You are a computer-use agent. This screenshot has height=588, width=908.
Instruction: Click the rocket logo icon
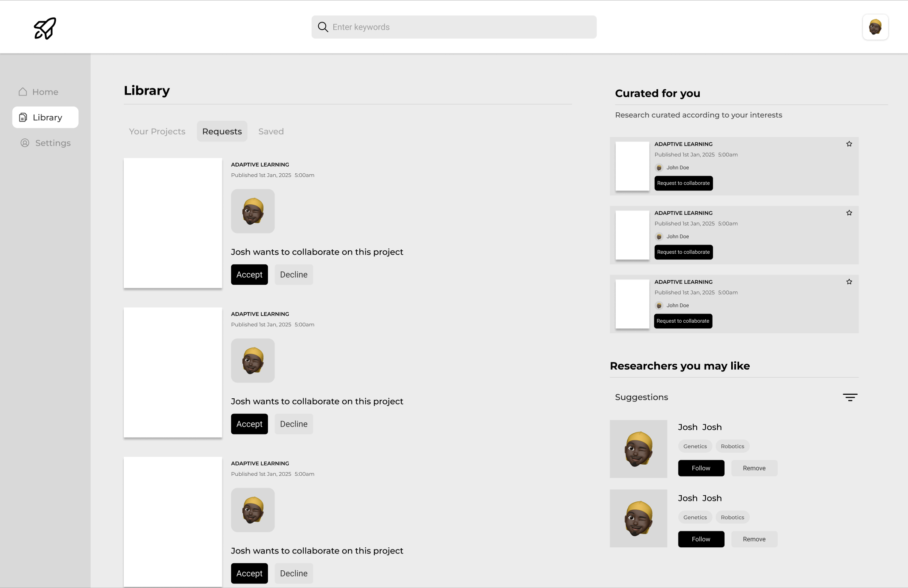click(45, 28)
